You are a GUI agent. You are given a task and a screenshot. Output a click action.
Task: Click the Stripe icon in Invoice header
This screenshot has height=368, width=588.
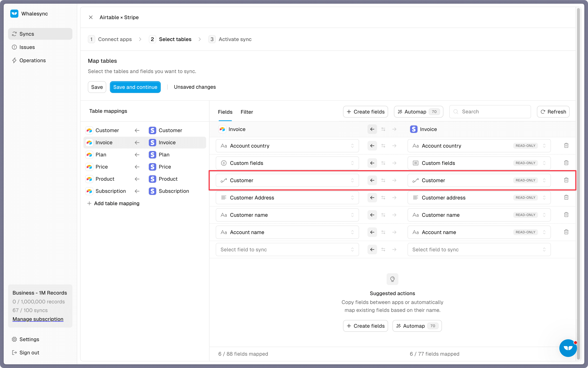point(414,129)
